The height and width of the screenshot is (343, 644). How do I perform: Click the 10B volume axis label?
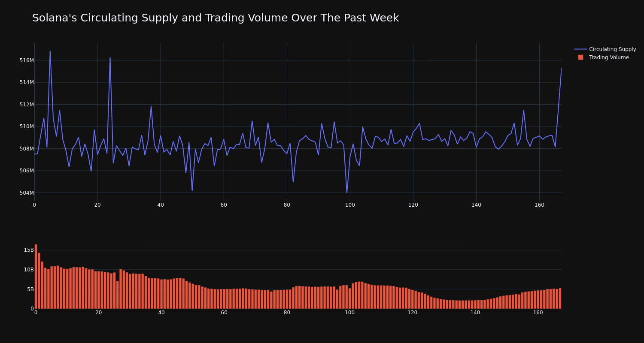(29, 270)
